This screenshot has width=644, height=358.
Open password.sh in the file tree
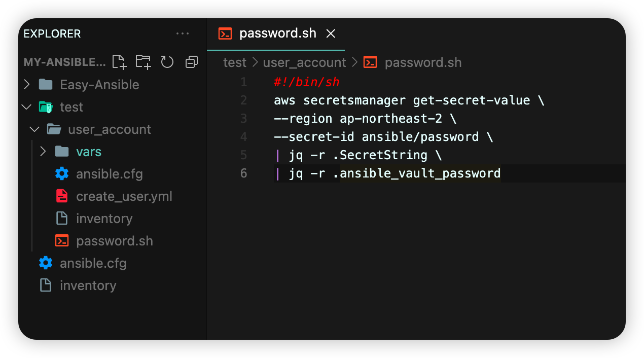[x=115, y=241]
